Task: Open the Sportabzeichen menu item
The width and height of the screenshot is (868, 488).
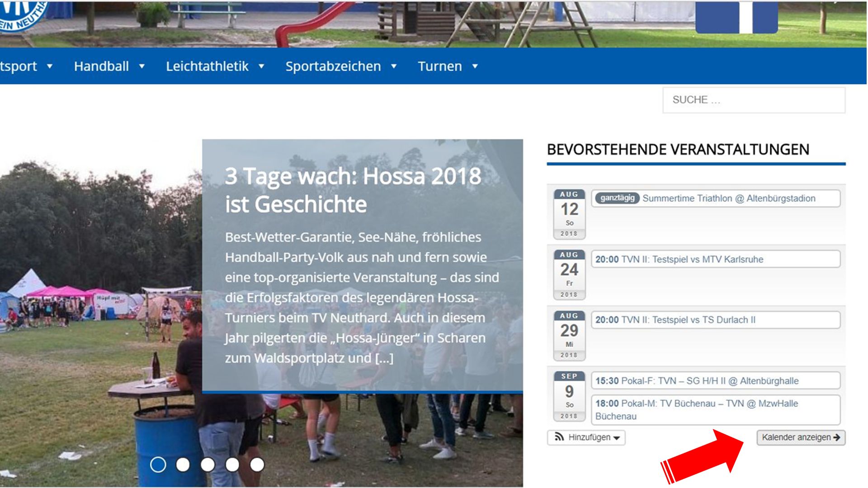Action: pos(333,66)
